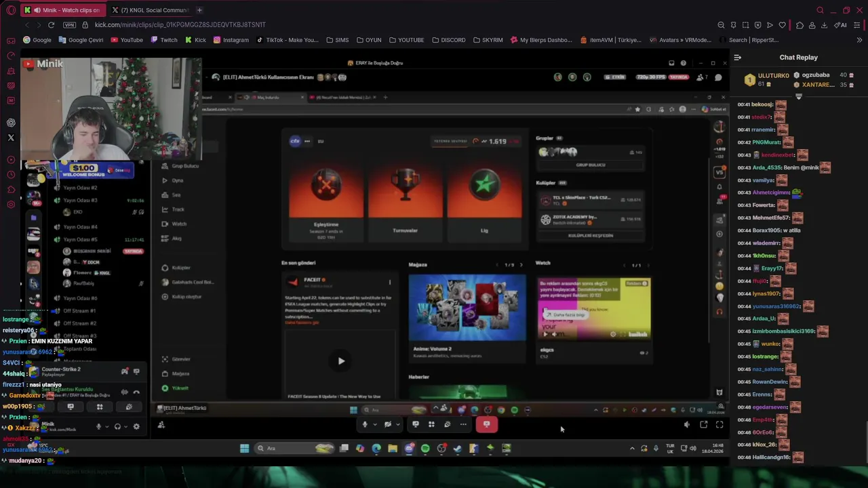868x488 pixels.
Task: Collapse the Chat Replay panel
Action: (x=738, y=58)
